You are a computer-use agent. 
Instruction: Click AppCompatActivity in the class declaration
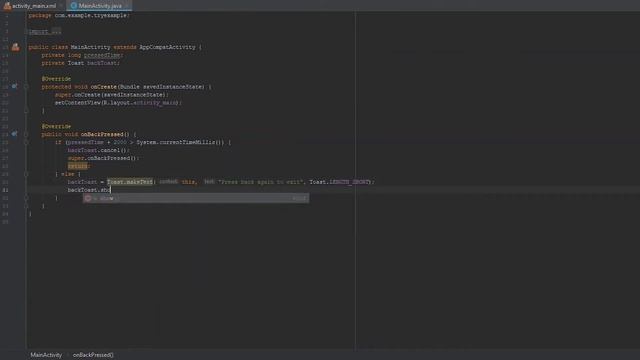tap(167, 47)
